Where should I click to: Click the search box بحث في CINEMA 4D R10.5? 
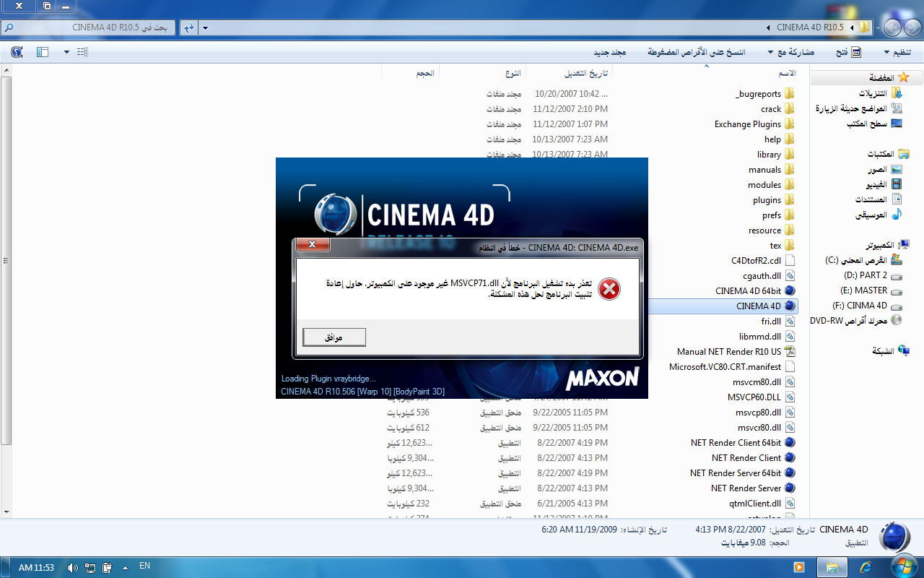tap(88, 27)
